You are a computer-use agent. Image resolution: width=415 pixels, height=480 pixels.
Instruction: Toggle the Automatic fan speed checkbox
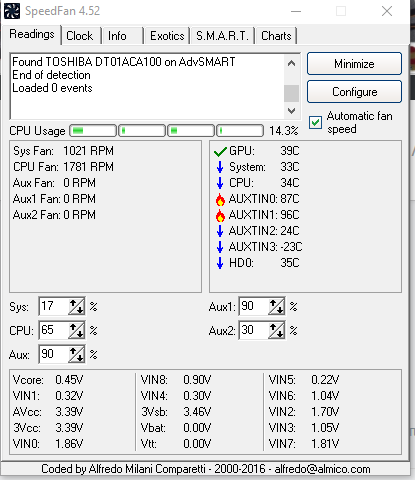click(315, 122)
